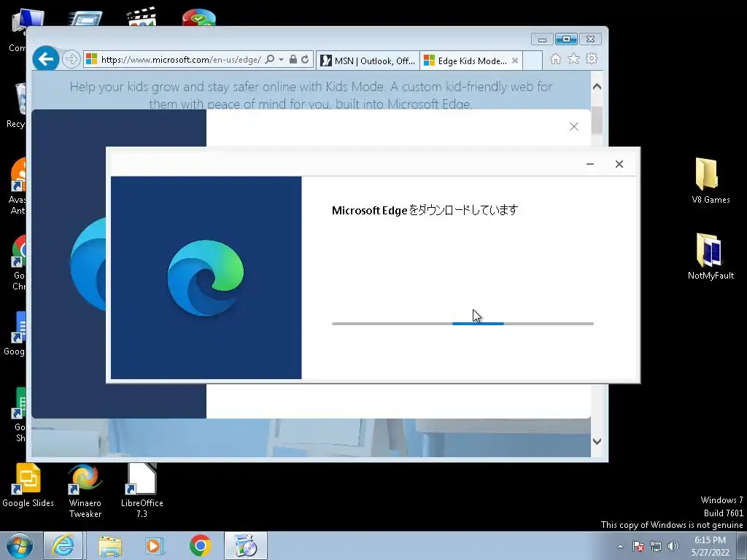Click the network tray icon

coord(656,546)
